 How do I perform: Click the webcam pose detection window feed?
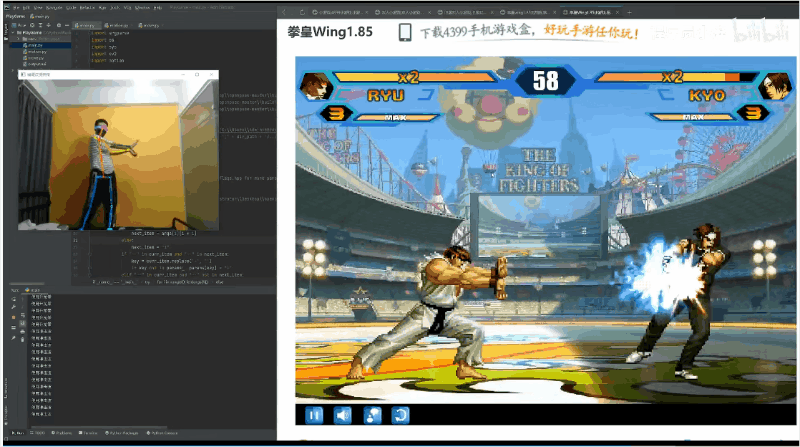coord(118,155)
